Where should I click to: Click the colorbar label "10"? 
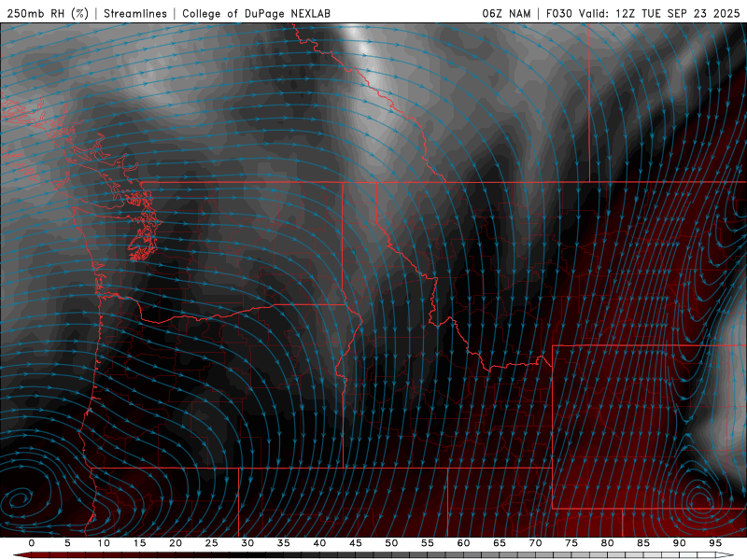(x=104, y=543)
